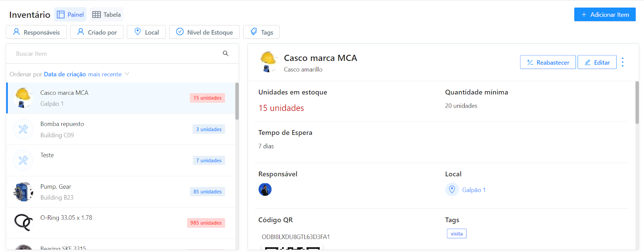Click the tag icon in Tags filter

254,31
